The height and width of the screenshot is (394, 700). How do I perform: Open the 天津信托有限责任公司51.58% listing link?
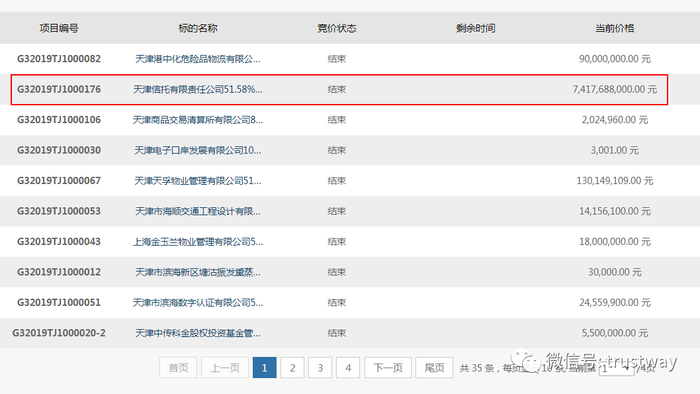tap(198, 89)
